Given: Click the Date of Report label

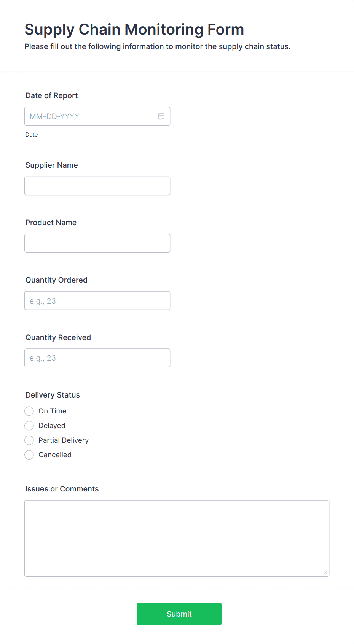Looking at the screenshot, I should (51, 96).
